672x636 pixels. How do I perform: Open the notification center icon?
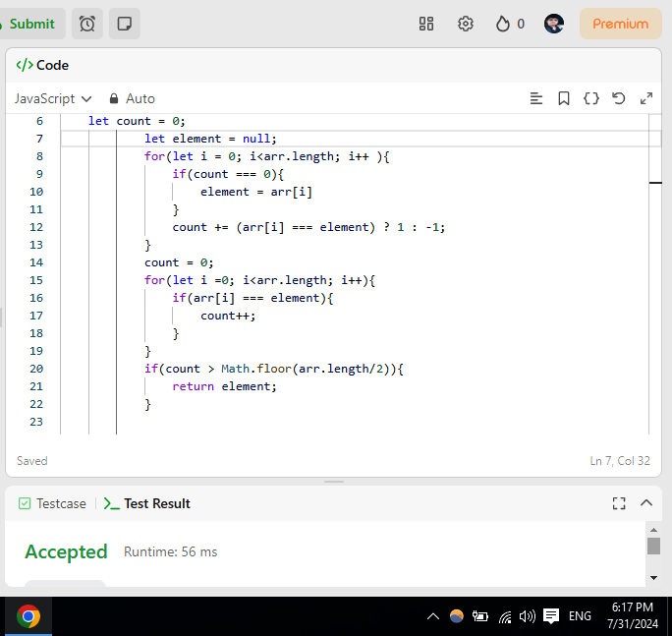[x=551, y=616]
